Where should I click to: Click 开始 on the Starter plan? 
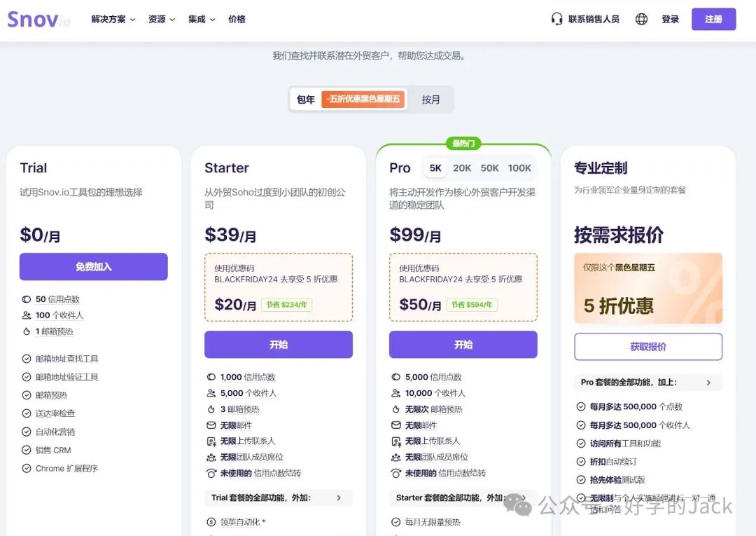click(x=278, y=345)
